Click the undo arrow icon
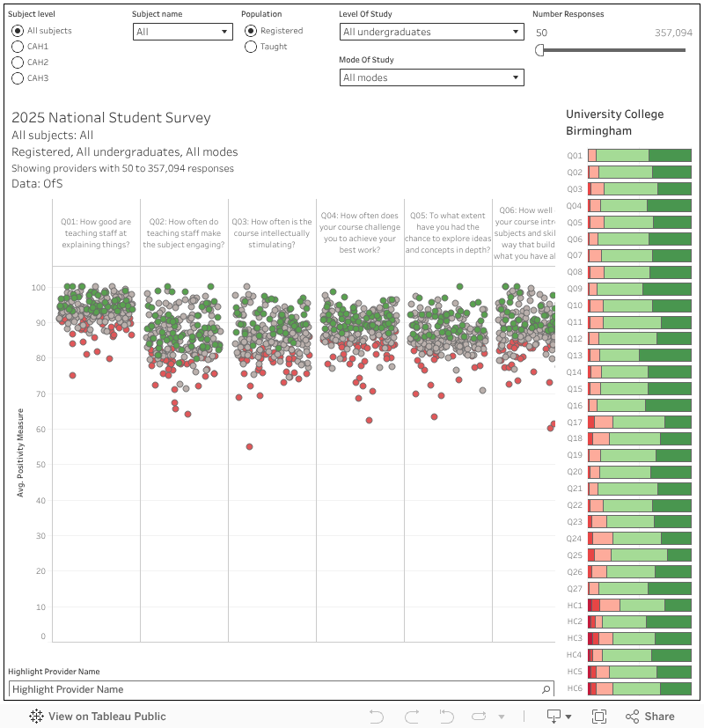This screenshot has width=704, height=728. (377, 716)
